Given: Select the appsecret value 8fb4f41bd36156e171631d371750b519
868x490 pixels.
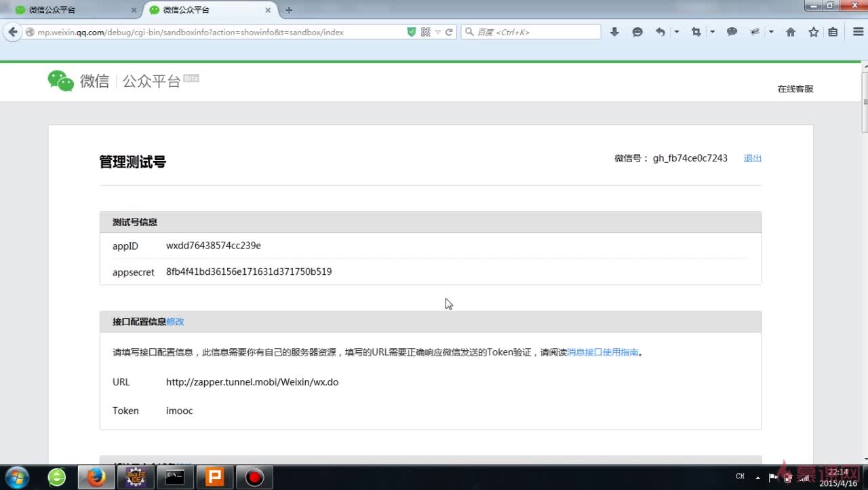Looking at the screenshot, I should (x=249, y=271).
